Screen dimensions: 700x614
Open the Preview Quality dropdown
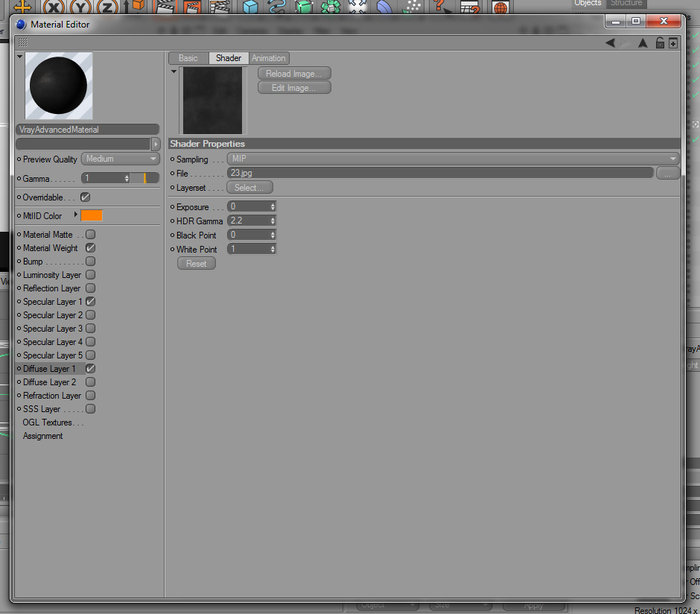coord(121,159)
